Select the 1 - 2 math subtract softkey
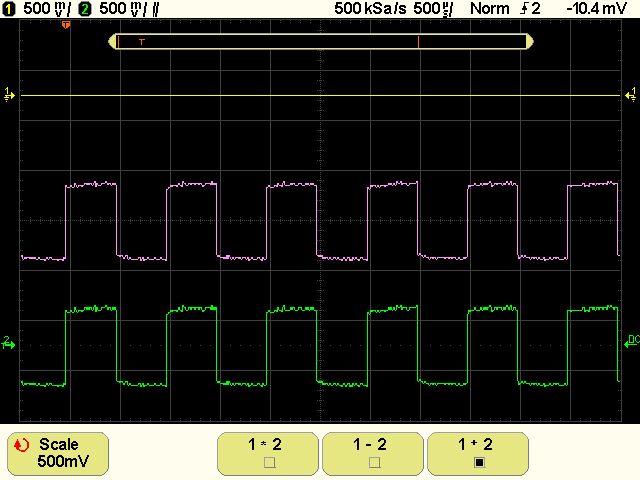 372,454
